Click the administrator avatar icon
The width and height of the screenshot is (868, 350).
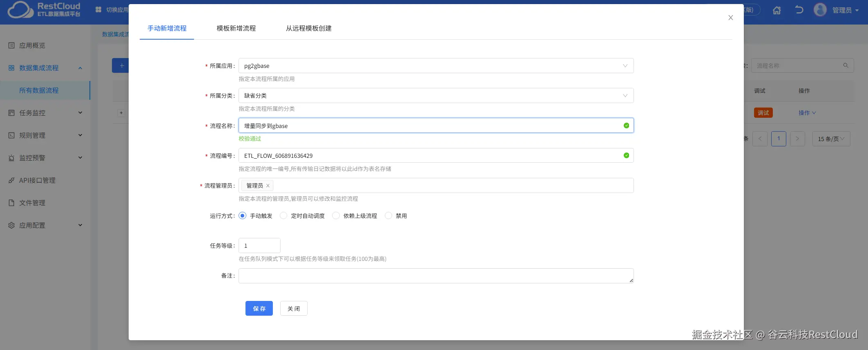pyautogui.click(x=820, y=10)
